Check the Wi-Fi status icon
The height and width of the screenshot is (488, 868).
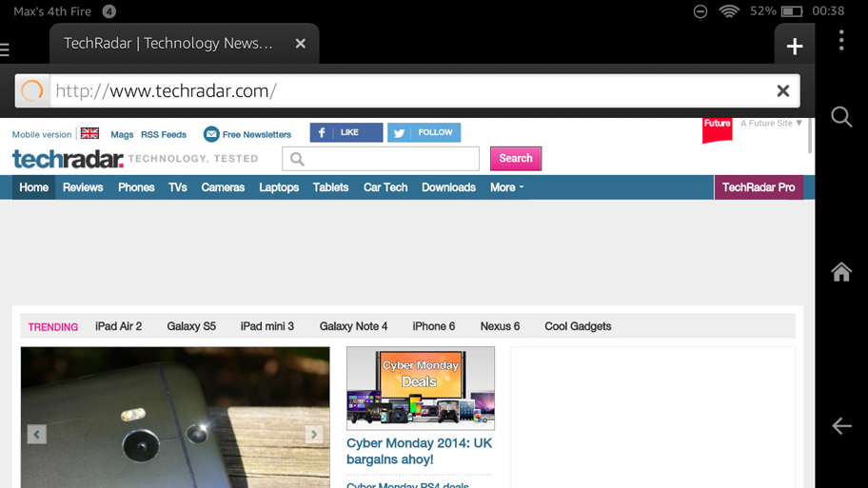coord(729,11)
